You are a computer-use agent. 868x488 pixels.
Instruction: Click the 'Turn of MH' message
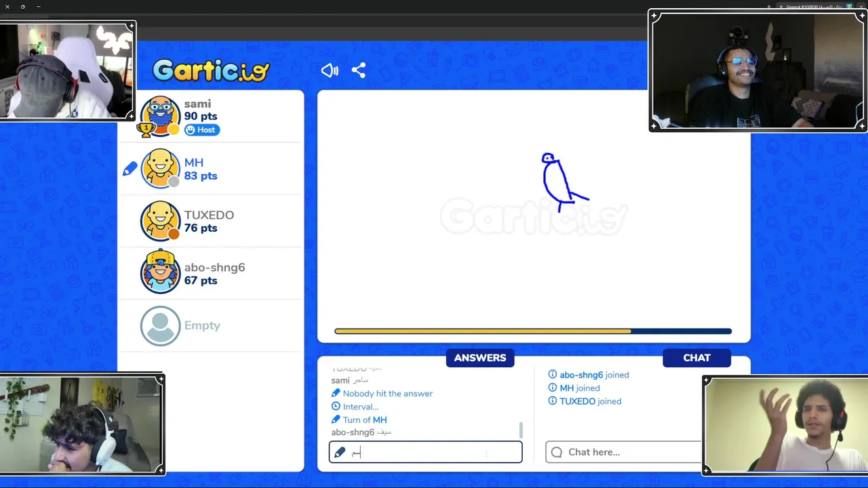[365, 420]
